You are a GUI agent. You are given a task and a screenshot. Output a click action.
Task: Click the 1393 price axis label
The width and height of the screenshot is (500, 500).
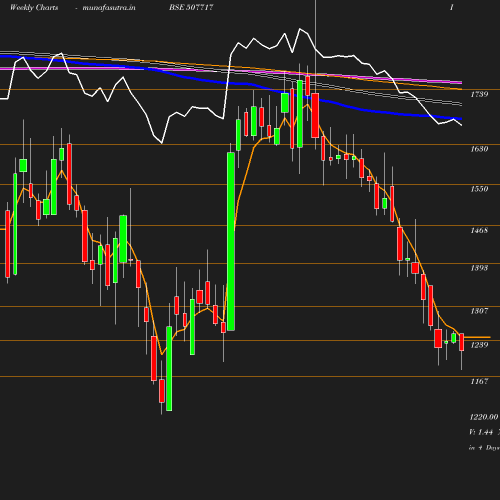[x=479, y=268]
